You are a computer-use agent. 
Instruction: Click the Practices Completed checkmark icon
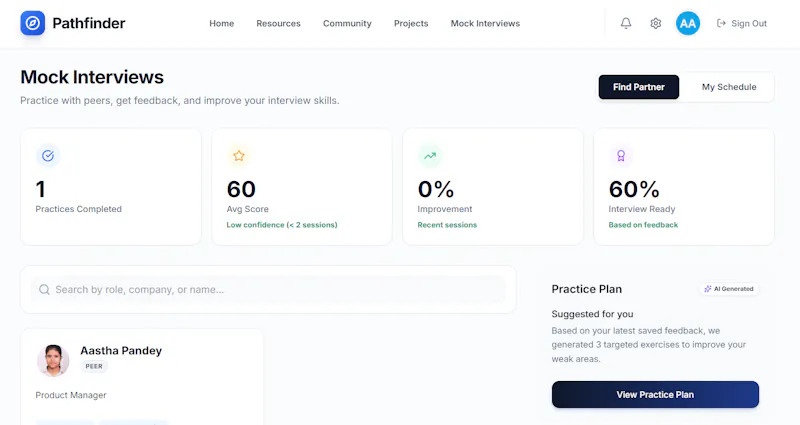[48, 156]
